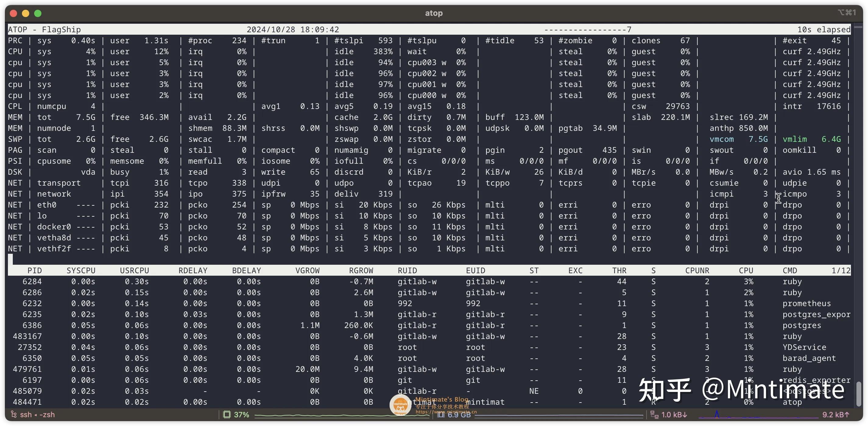Click the network upload graph in status bar
The width and height of the screenshot is (868, 426).
point(758,415)
